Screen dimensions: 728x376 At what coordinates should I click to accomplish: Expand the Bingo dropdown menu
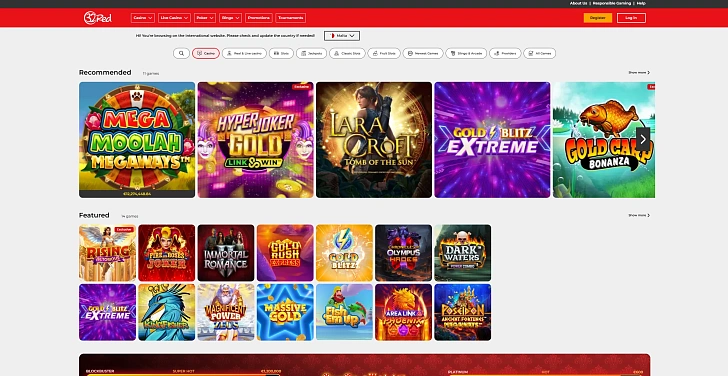230,18
